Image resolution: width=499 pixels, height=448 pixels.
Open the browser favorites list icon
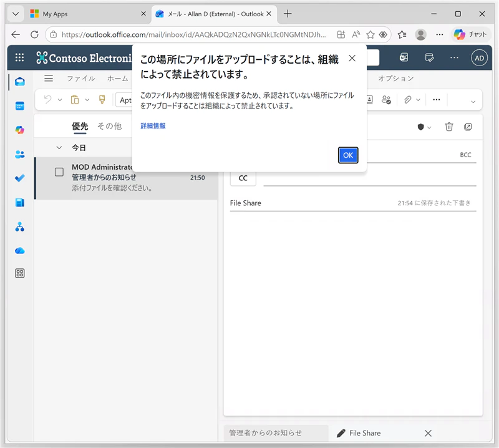click(402, 34)
